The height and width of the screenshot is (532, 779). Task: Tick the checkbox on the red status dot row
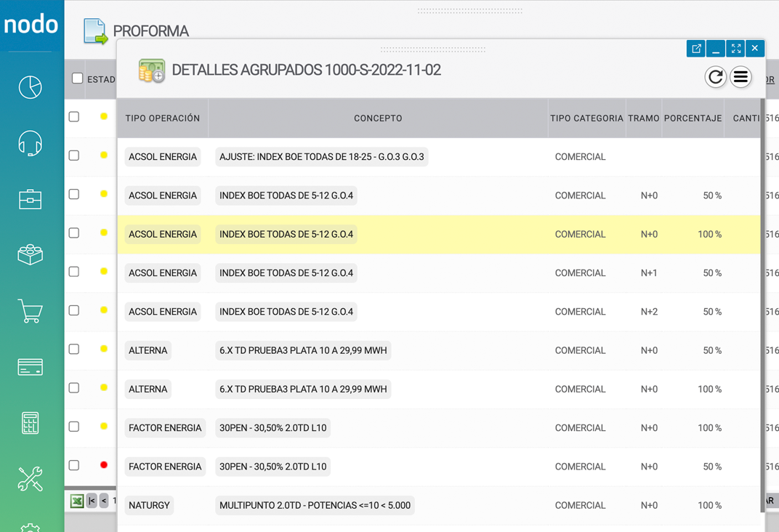[74, 465]
